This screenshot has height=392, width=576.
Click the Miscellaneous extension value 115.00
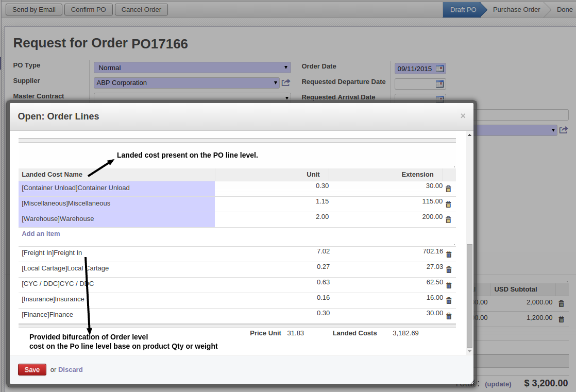432,201
